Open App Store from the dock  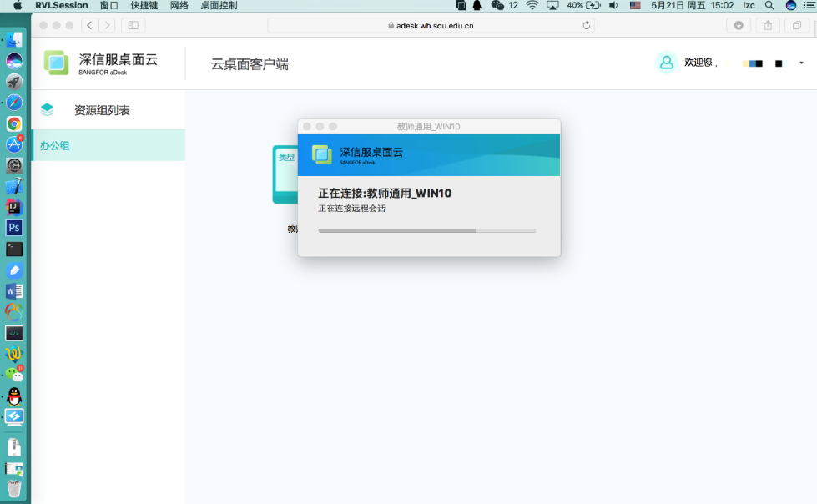(x=14, y=144)
